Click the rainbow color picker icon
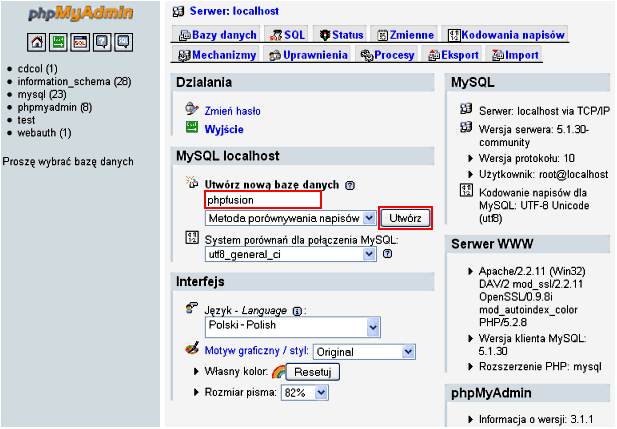This screenshot has height=429, width=617. (x=279, y=372)
